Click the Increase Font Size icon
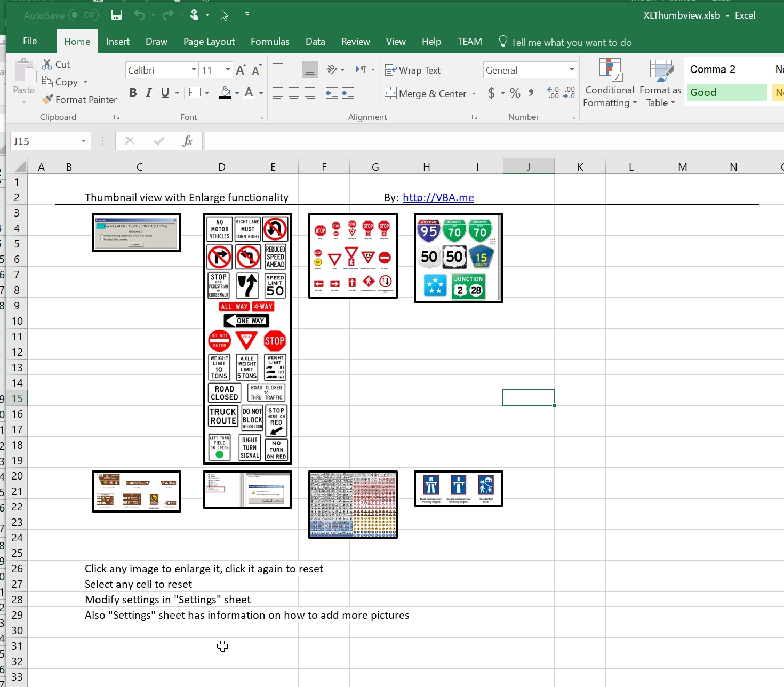 (x=241, y=70)
